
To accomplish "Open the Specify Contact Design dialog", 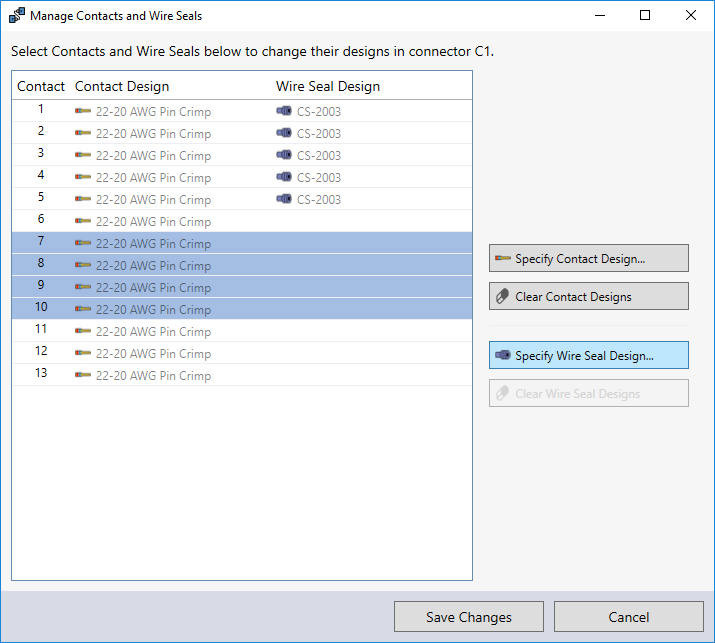I will 589,258.
